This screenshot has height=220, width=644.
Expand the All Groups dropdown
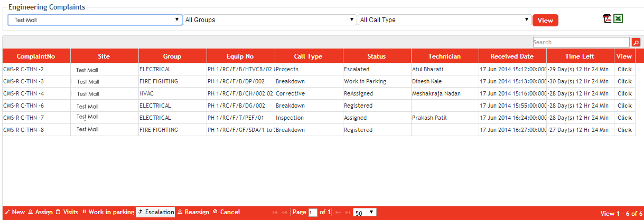coord(269,20)
